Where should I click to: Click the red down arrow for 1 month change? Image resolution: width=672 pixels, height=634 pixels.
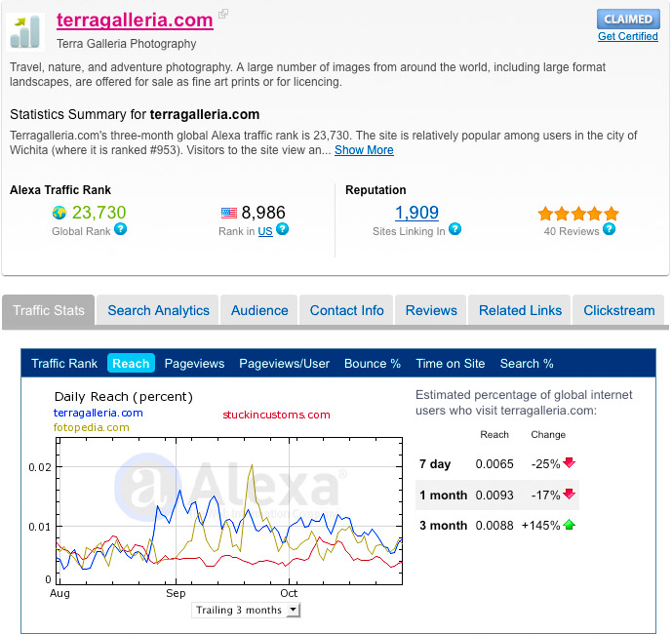pyautogui.click(x=570, y=495)
